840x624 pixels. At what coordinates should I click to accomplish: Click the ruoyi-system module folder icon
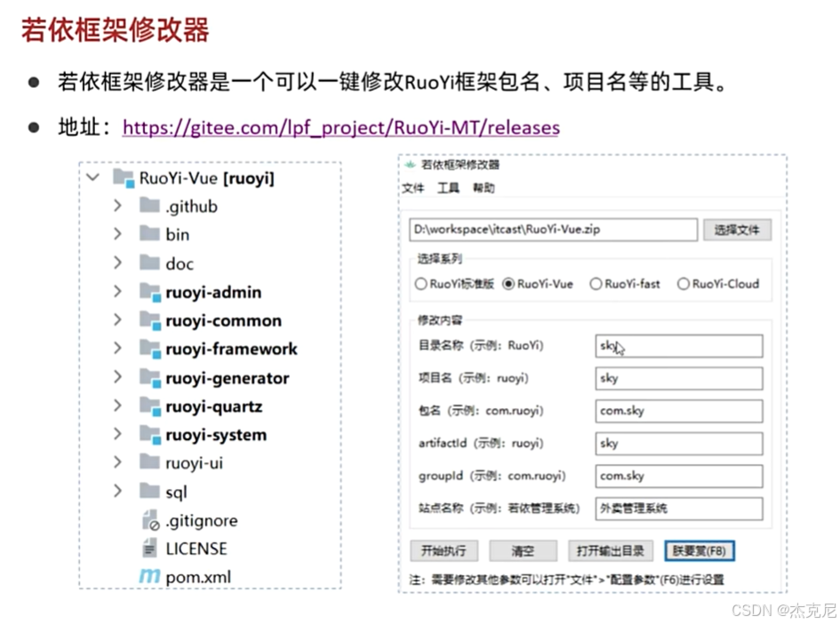pyautogui.click(x=150, y=435)
